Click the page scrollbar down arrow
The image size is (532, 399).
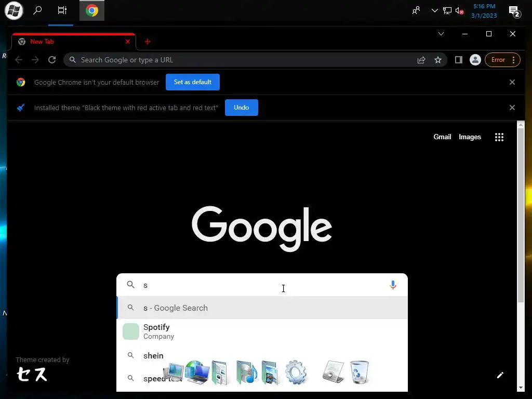coord(521,388)
